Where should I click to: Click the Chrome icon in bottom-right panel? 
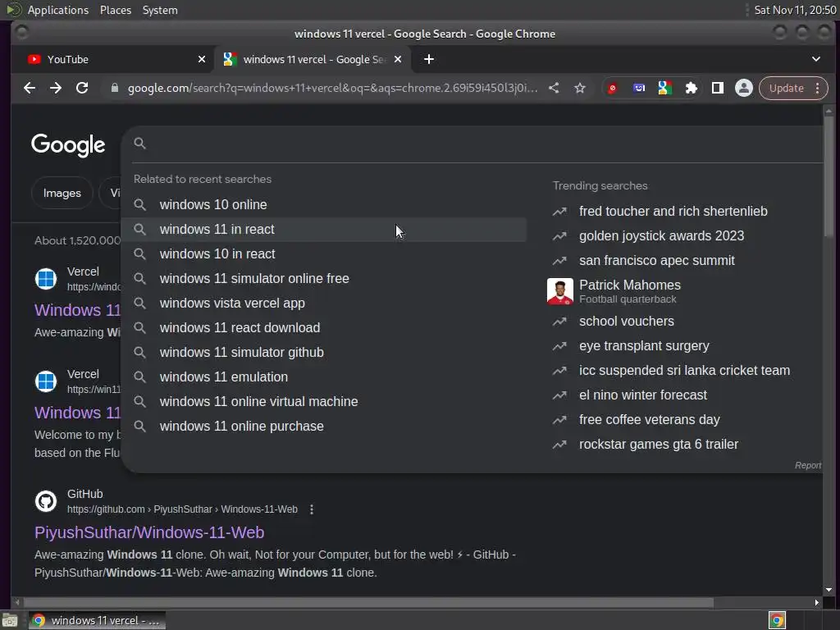777,620
